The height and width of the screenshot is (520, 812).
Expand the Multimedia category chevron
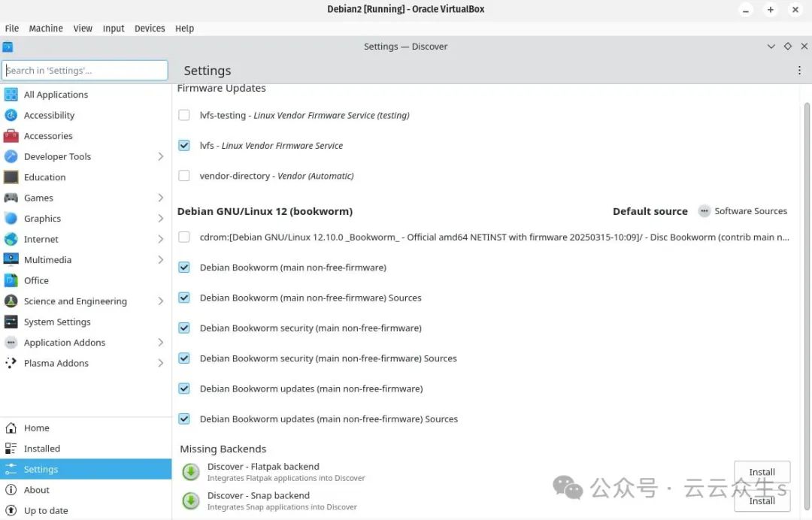[160, 260]
